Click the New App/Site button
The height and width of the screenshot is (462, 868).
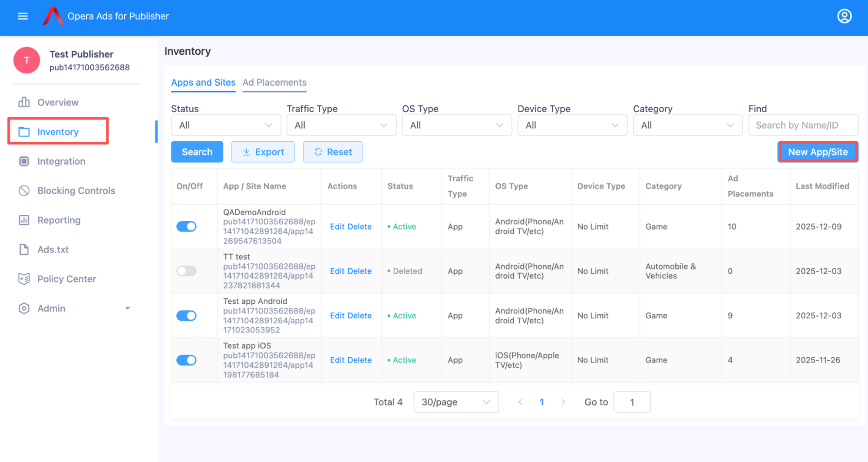818,152
